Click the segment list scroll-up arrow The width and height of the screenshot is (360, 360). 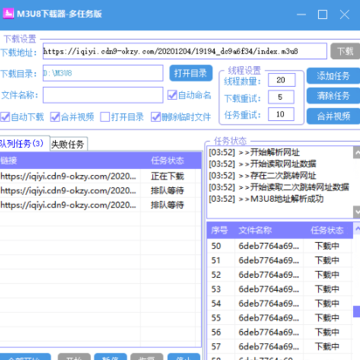point(357,229)
